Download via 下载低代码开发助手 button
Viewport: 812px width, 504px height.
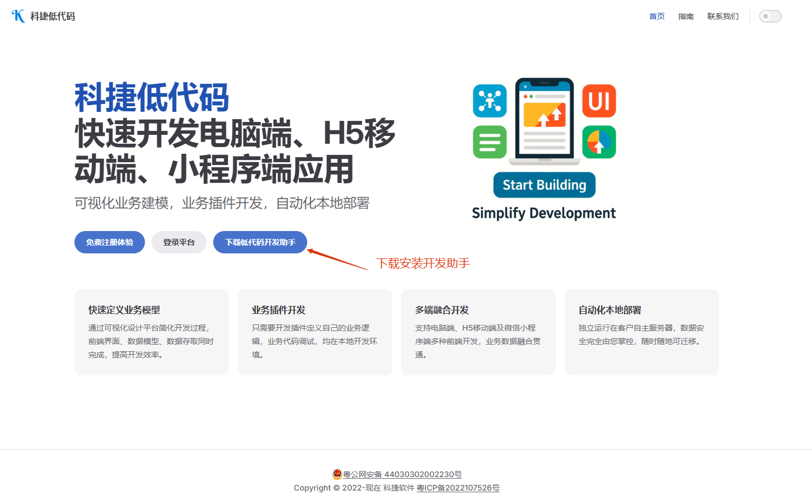[260, 242]
